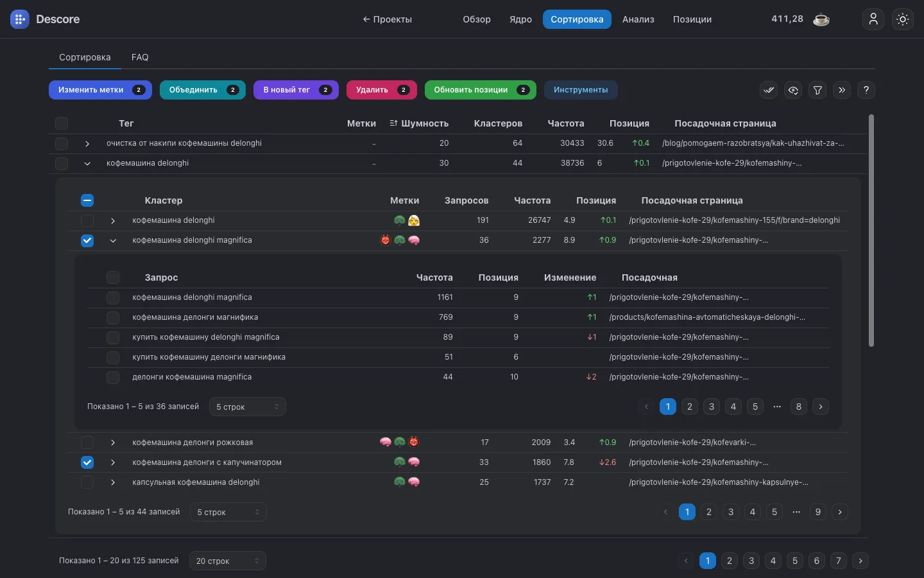Open the Инструменты button
924x578 pixels.
pyautogui.click(x=581, y=90)
